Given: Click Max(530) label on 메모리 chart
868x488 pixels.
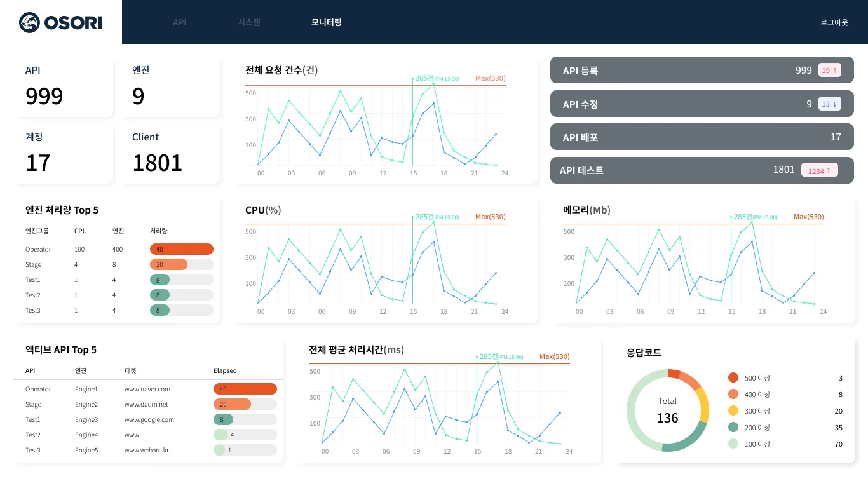Looking at the screenshot, I should pyautogui.click(x=809, y=217).
